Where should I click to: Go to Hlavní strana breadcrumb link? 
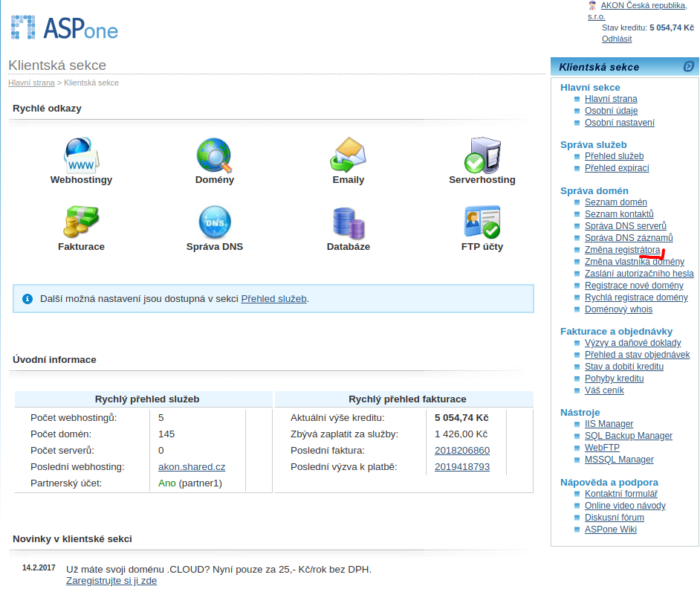coord(31,83)
